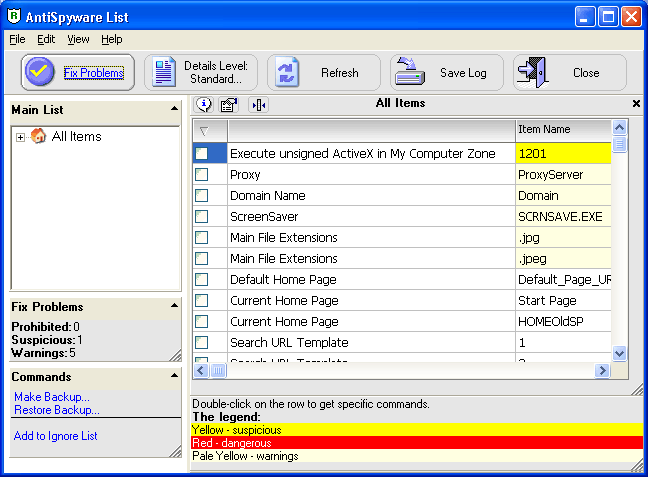Image resolution: width=648 pixels, height=477 pixels.
Task: Click the Suspicious: 1 counter
Action: point(47,340)
